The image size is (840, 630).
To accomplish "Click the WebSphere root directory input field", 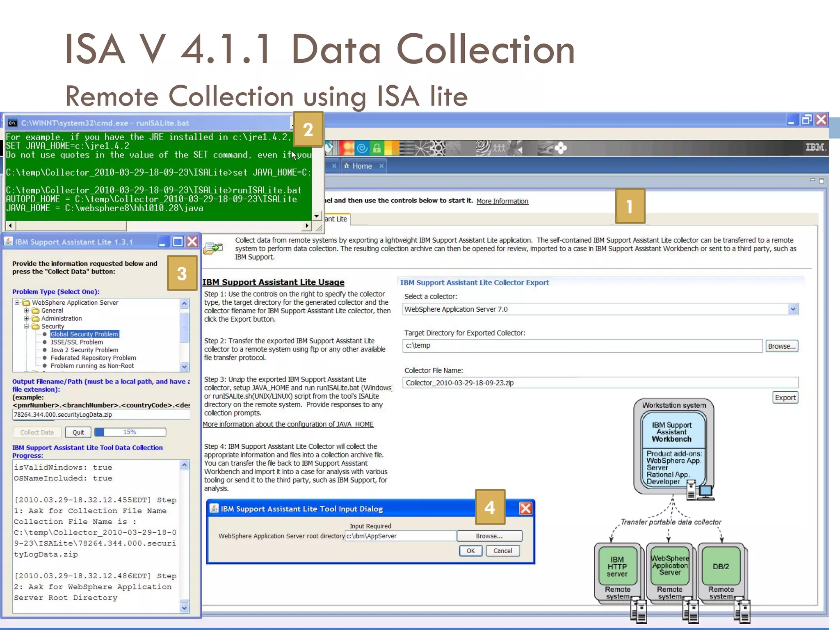I will [x=400, y=536].
